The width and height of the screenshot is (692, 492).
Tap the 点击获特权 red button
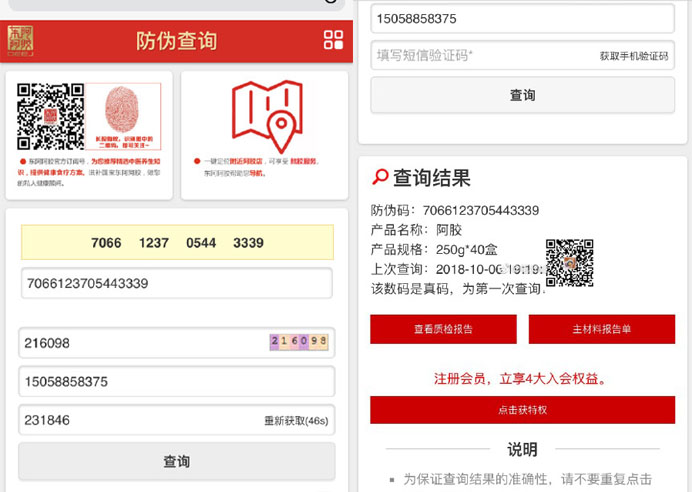tap(523, 410)
